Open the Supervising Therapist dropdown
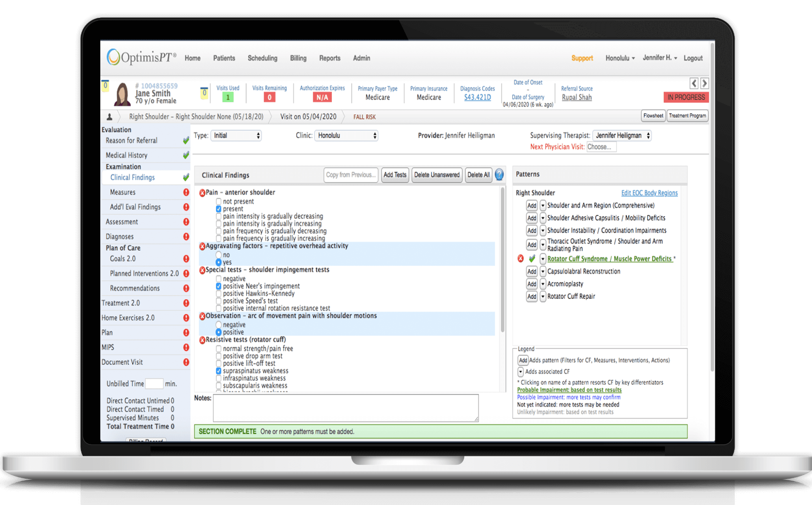Image resolution: width=812 pixels, height=505 pixels. point(622,135)
